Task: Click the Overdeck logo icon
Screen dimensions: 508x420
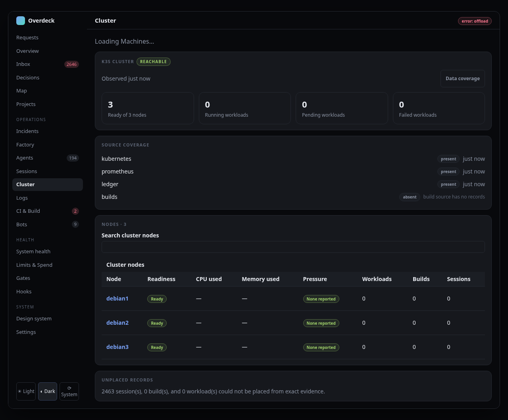Action: (x=21, y=21)
